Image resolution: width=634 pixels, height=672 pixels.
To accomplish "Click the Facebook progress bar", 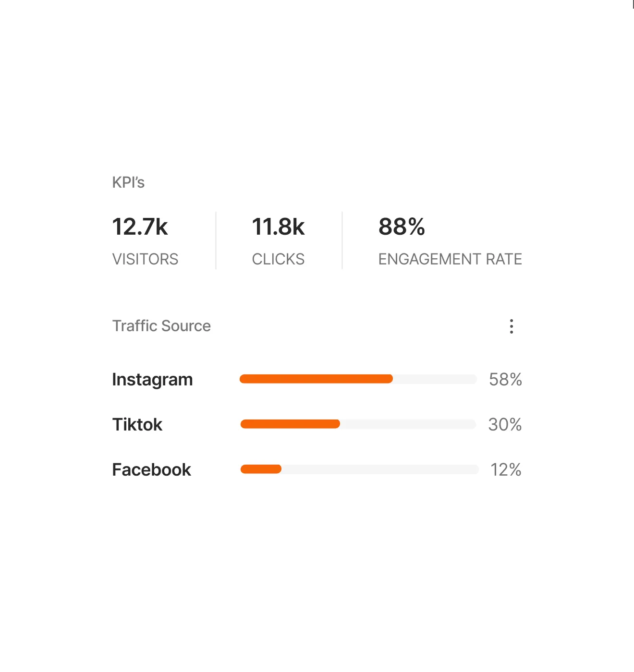I will pos(360,469).
